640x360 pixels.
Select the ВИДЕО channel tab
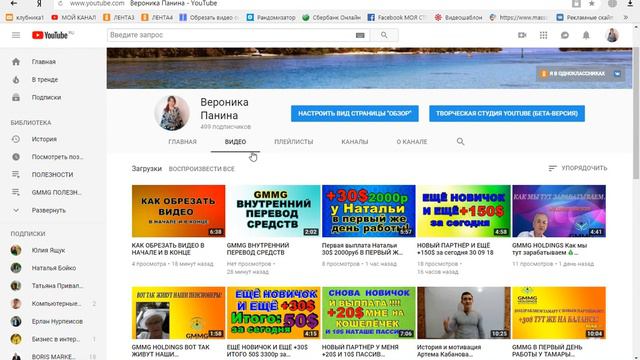pyautogui.click(x=236, y=142)
